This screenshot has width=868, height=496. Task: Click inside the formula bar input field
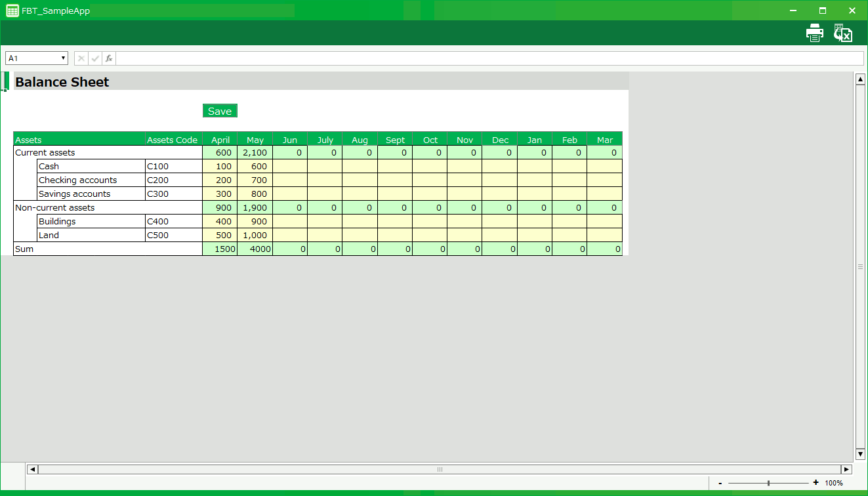(x=489, y=58)
